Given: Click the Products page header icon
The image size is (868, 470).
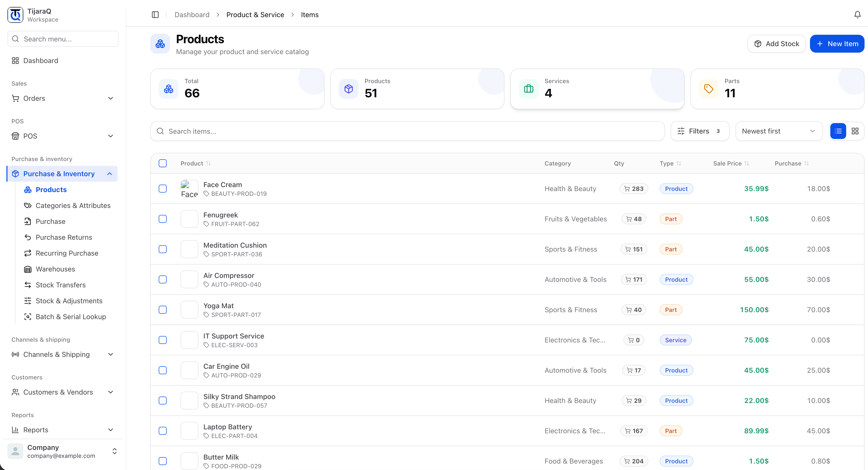Looking at the screenshot, I should [x=160, y=44].
